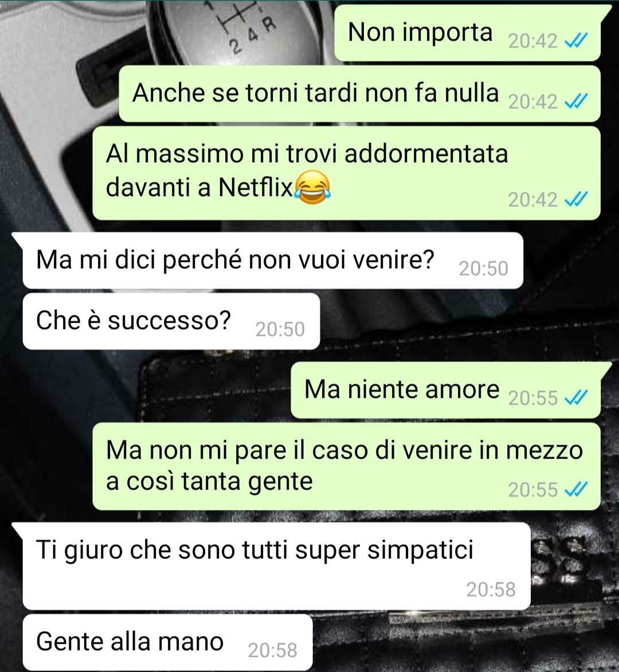Select the "Che è successo?" message
Viewport: 619px width, 672px height.
171,321
